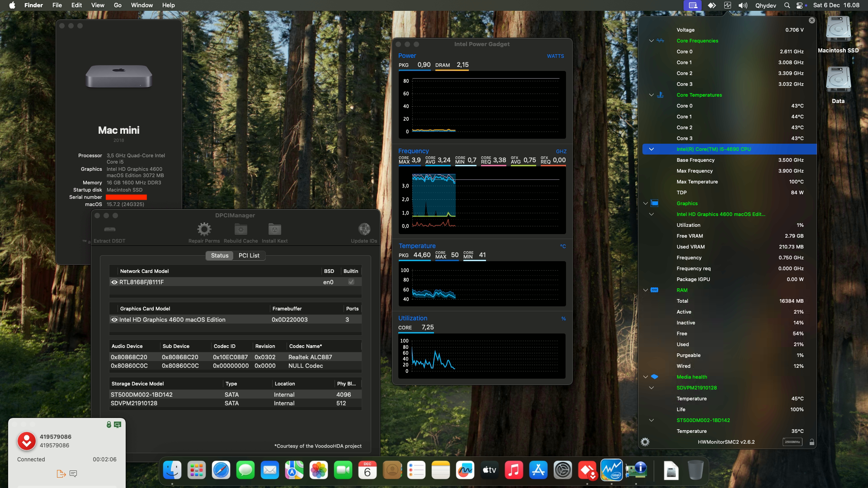Click the lock icon in HWMonitorSMC2 footer
The height and width of the screenshot is (488, 868).
click(812, 441)
